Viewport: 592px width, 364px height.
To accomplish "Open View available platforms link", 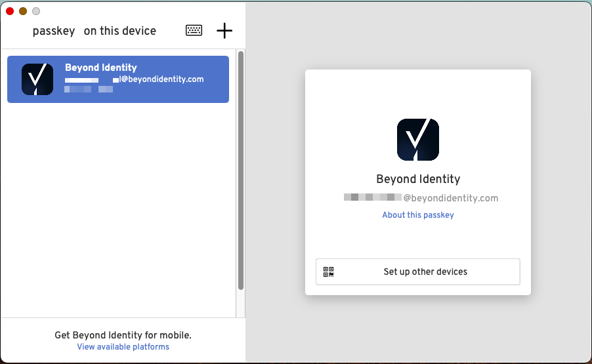I will pyautogui.click(x=123, y=347).
